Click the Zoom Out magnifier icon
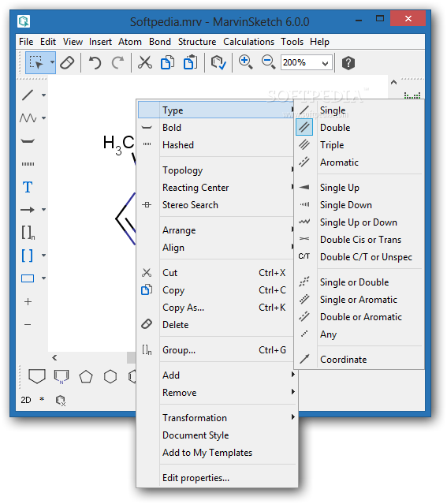Screen dimensions: 447x504 click(268, 62)
